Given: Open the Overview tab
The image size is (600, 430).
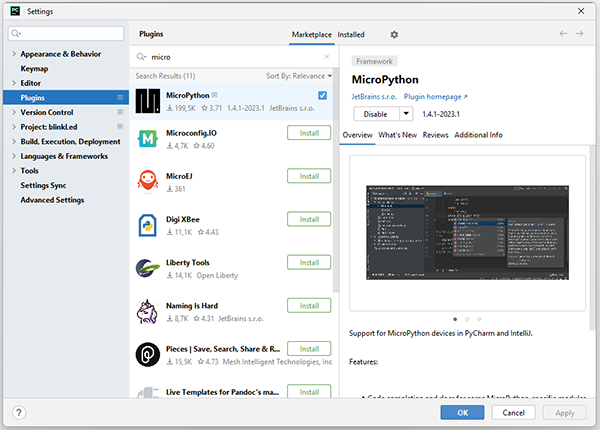Looking at the screenshot, I should point(357,135).
